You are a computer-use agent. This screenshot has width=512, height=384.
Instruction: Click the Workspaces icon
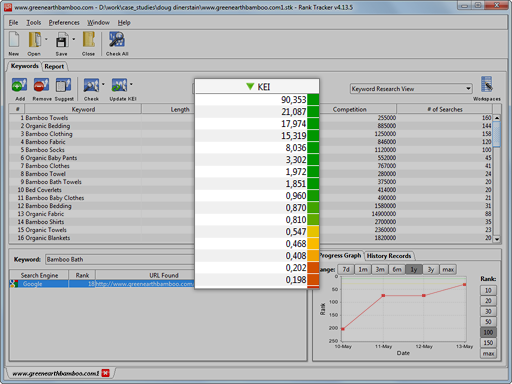[x=486, y=84]
